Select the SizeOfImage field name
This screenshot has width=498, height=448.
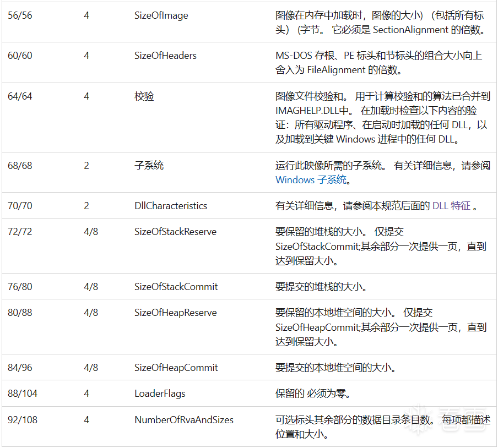coord(161,15)
